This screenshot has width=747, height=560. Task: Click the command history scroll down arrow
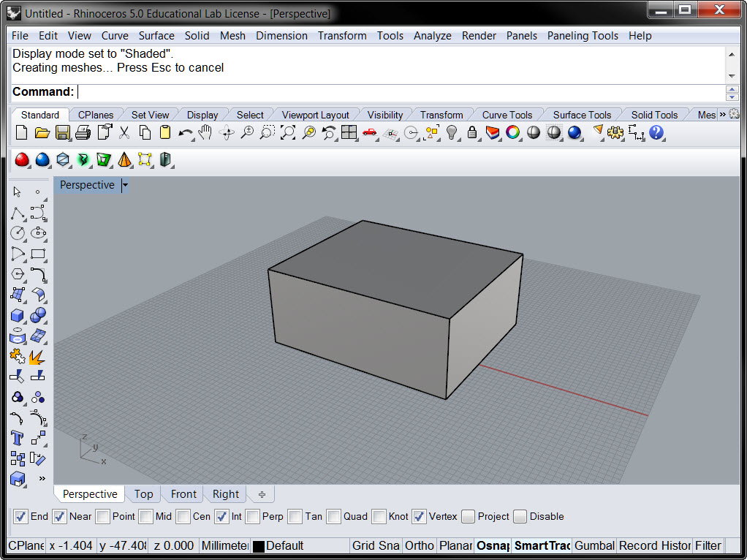click(x=732, y=76)
